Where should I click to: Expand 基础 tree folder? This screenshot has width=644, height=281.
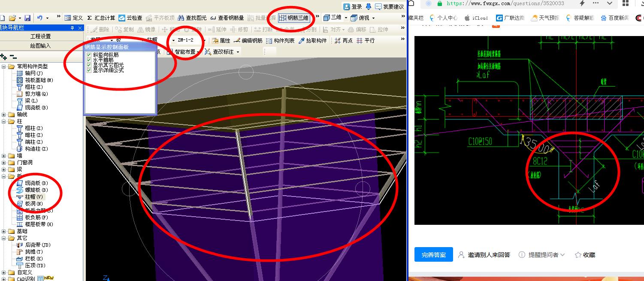4,231
